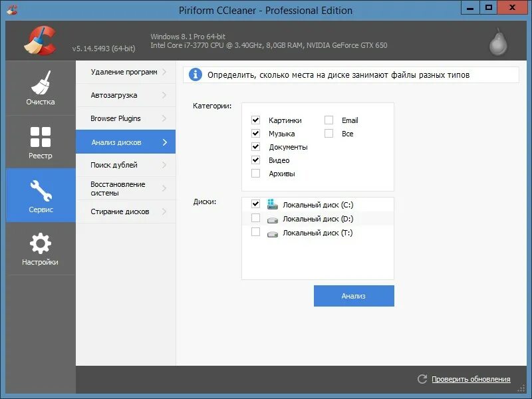This screenshot has height=399, width=532.
Task: Click the small CCleaner icon in the title bar
Action: tap(12, 10)
